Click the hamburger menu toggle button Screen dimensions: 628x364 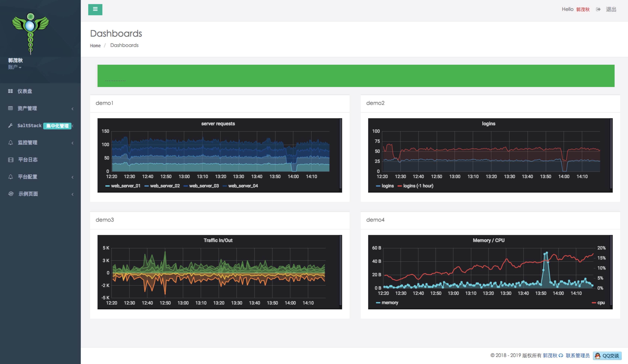[95, 9]
